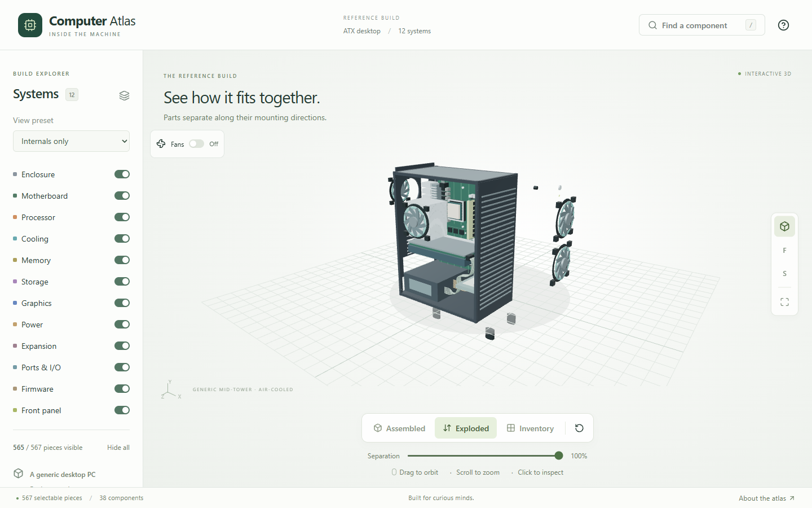
Task: Focus the Find a component search field
Action: tap(701, 25)
